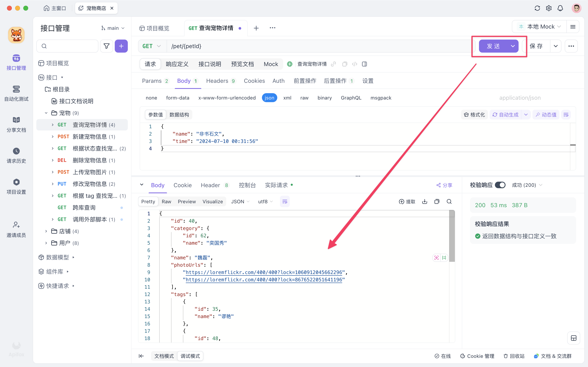Image resolution: width=588 pixels, height=367 pixels.
Task: Open 邀请成员 from the sidebar
Action: 16,229
